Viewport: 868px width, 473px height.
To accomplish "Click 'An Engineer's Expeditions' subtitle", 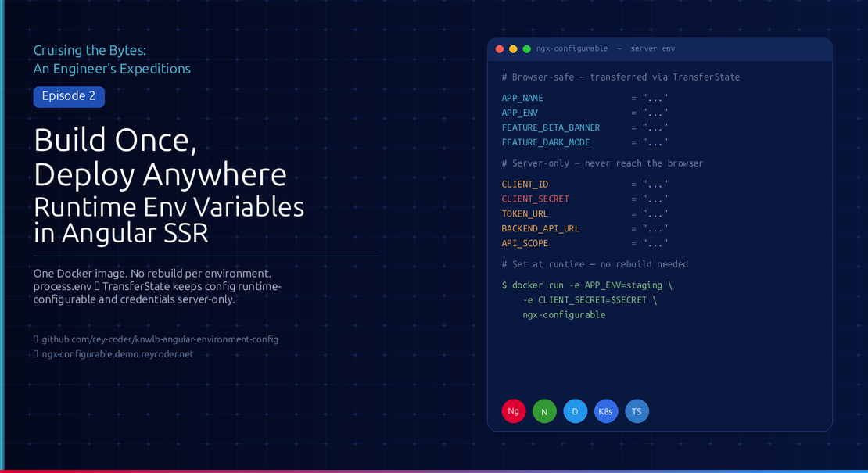I will point(112,69).
